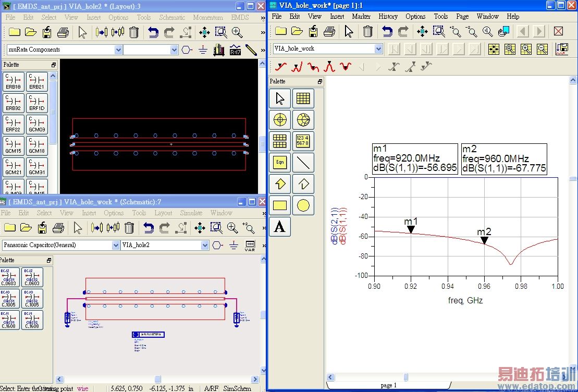
Task: Open the Momentum menu in the layout window
Action: [207, 17]
